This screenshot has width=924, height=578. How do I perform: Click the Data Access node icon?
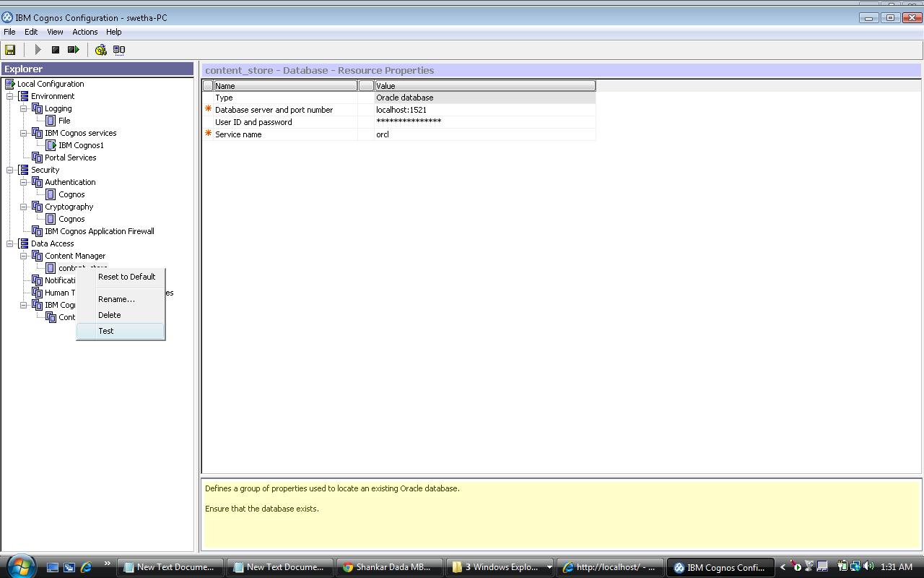[23, 243]
